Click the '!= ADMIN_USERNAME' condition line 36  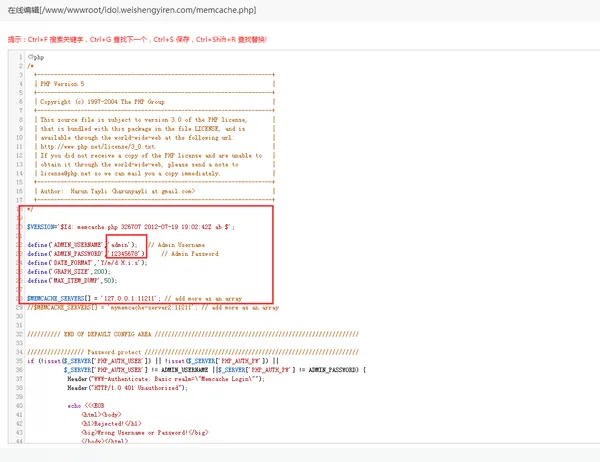(x=215, y=370)
